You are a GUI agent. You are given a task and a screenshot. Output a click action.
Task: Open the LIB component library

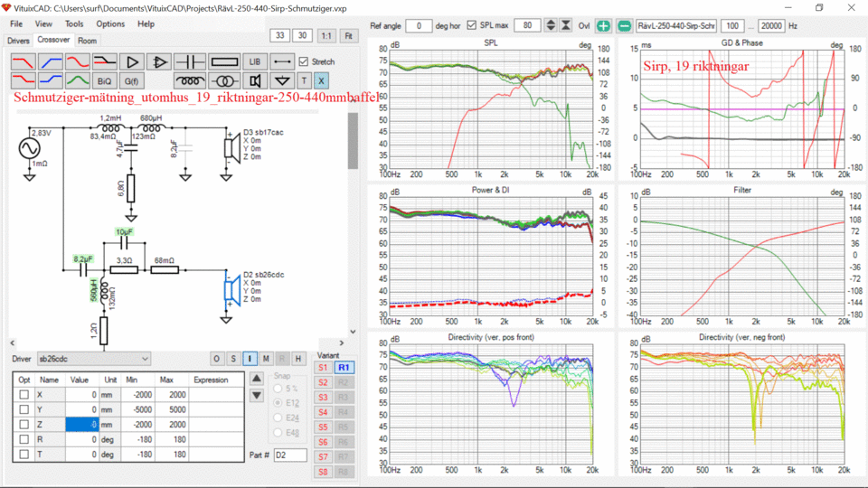[x=255, y=61]
